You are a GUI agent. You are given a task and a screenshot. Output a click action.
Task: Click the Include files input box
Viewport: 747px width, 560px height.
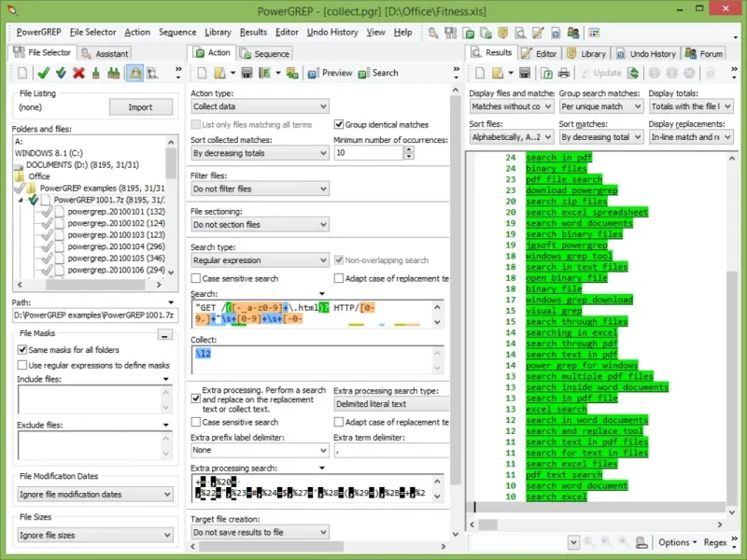[x=89, y=399]
